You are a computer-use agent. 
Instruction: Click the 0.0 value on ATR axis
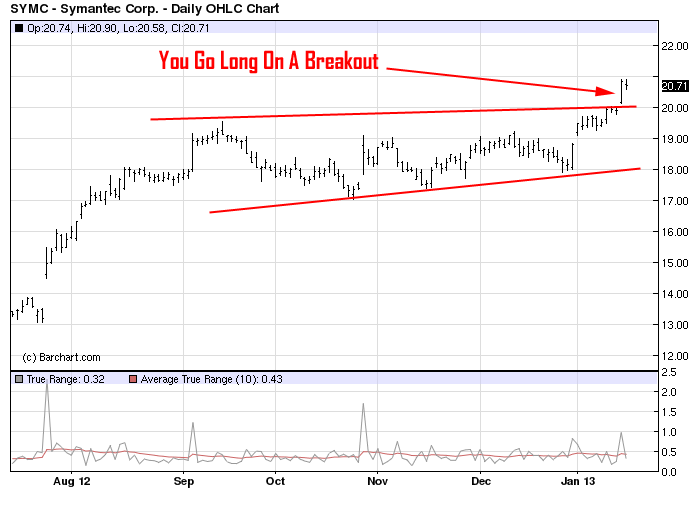(669, 472)
